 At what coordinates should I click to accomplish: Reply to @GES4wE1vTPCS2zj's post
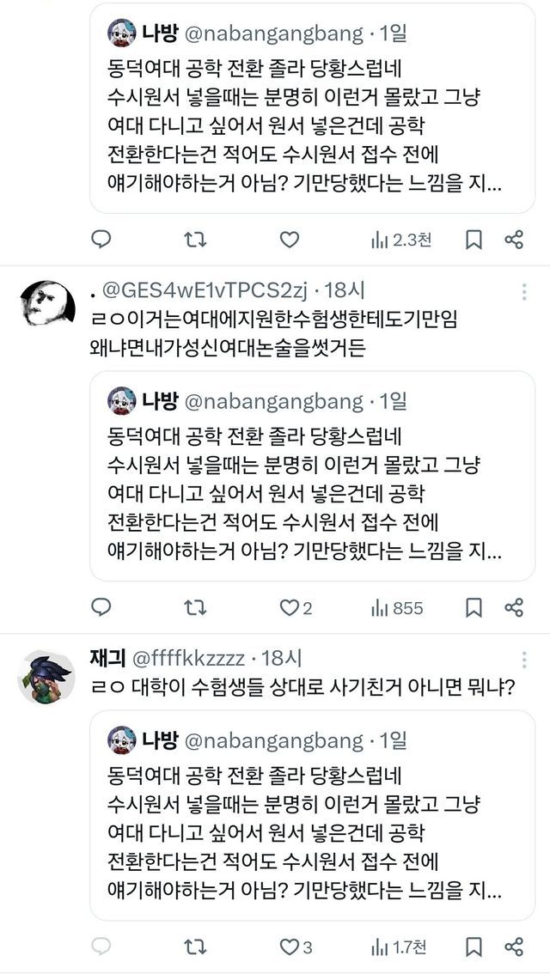(x=101, y=607)
